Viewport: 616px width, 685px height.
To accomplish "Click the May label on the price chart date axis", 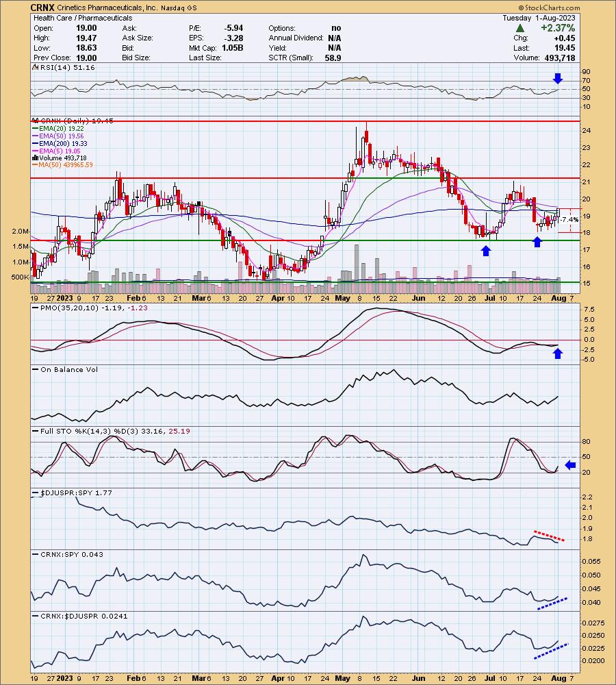I will (x=342, y=298).
